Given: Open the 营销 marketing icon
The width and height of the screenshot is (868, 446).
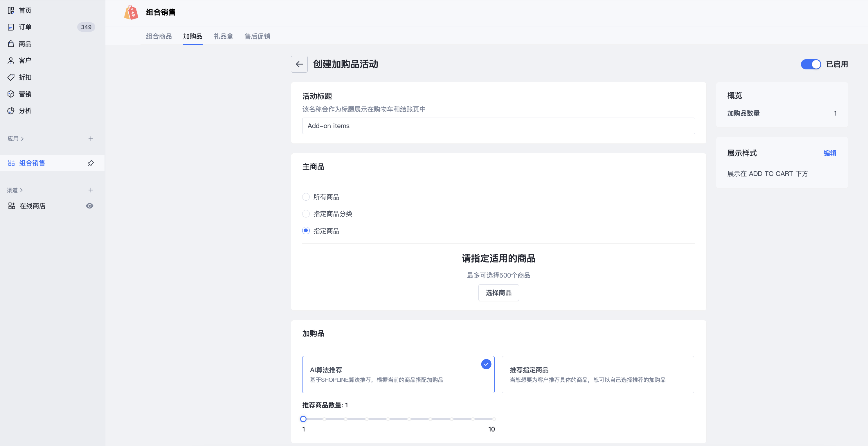Looking at the screenshot, I should (x=11, y=94).
